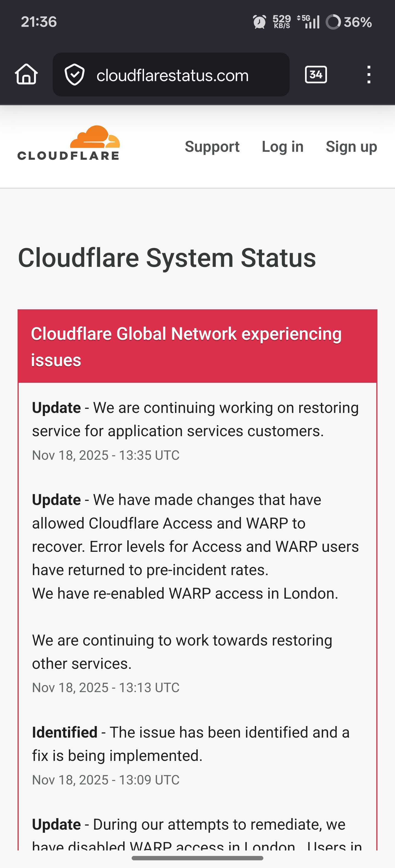Tap the 529 KB/S network speed indicator
Viewport: 395px width, 868px height.
tap(282, 22)
